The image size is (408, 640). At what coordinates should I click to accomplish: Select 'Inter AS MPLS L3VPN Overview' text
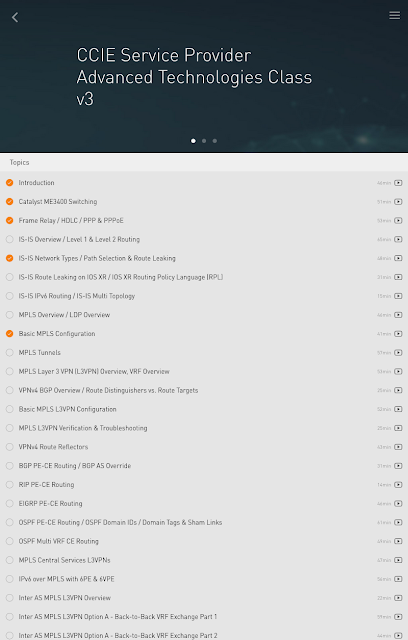tap(64, 598)
